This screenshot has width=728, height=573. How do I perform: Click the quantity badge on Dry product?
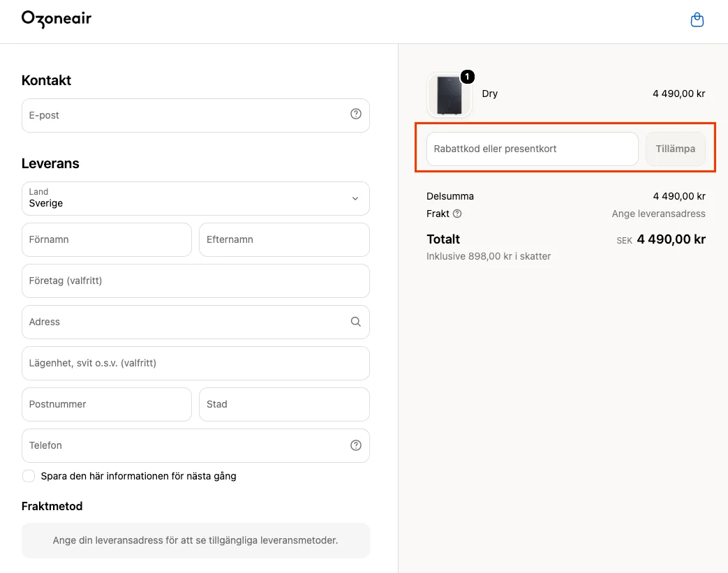click(467, 77)
